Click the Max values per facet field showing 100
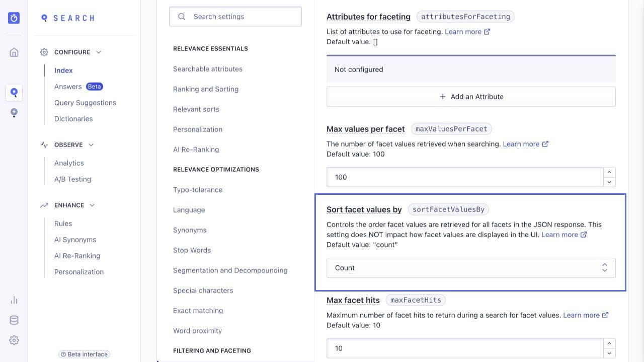This screenshot has width=644, height=362. pos(465,177)
